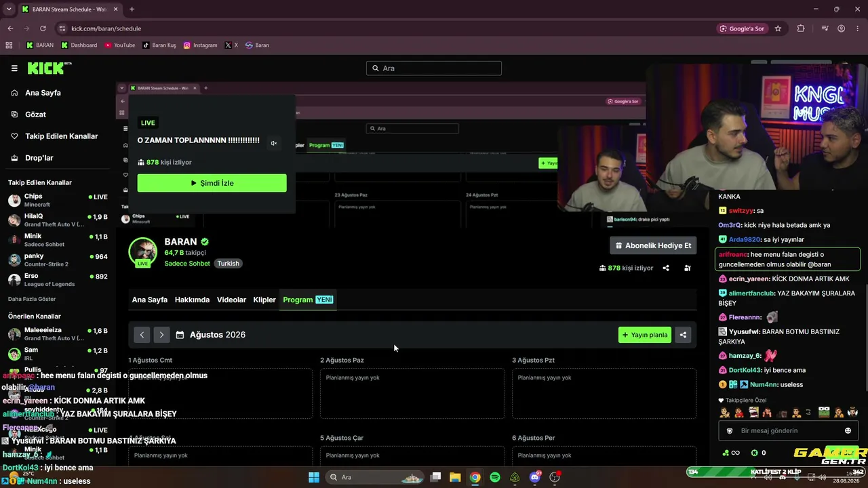The height and width of the screenshot is (488, 868).
Task: Open the Kick hamburger menu
Action: click(14, 68)
